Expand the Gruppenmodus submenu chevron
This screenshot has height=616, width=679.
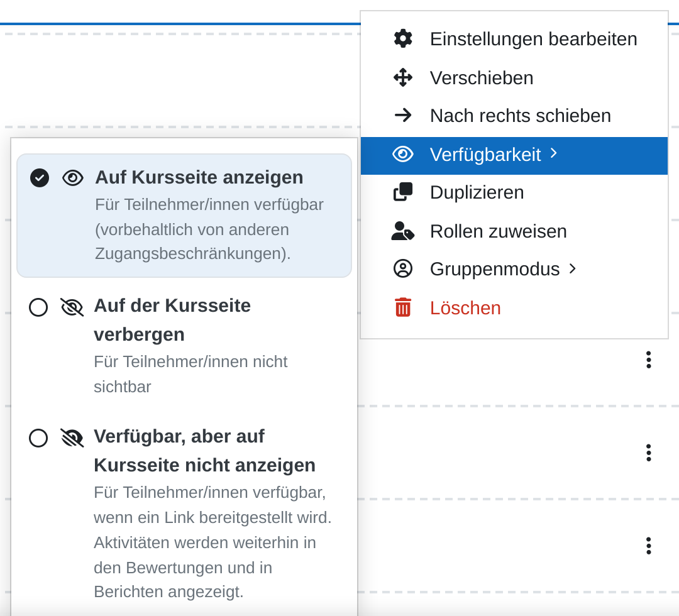click(x=573, y=268)
